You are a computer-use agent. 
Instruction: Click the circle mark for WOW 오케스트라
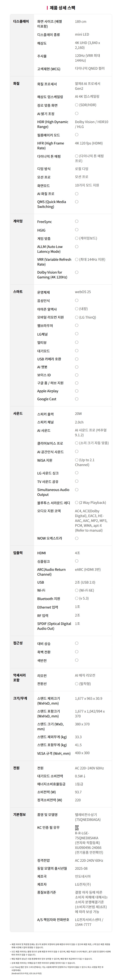point(77,538)
